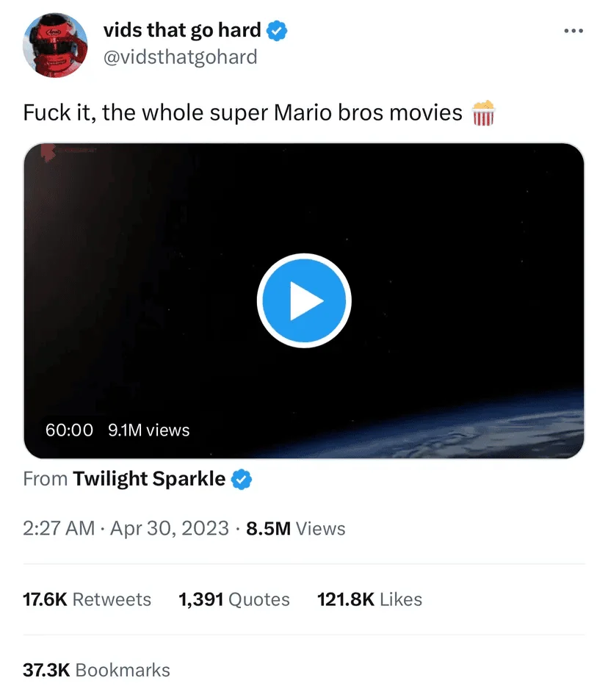Click the verified badge next to vids that go hard

coord(278,30)
